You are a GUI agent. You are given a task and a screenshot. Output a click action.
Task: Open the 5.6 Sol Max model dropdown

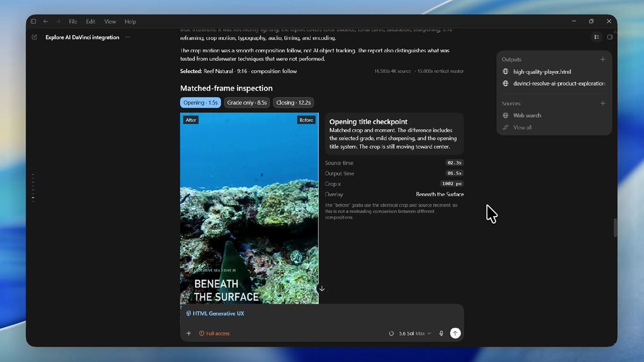pos(415,334)
